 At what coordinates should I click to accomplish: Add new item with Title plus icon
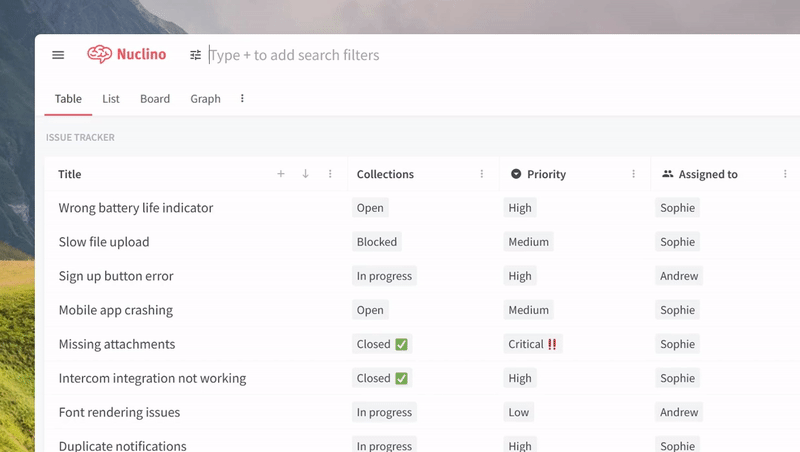281,174
